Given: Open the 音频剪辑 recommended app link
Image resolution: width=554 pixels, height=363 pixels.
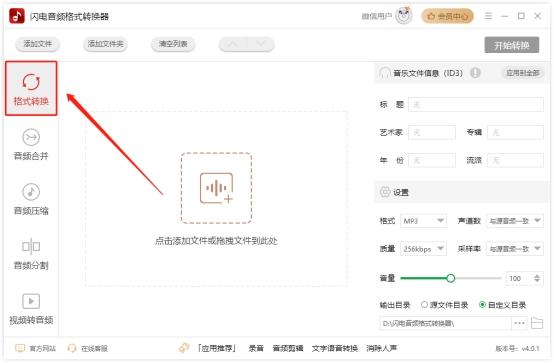Looking at the screenshot, I should (x=288, y=349).
